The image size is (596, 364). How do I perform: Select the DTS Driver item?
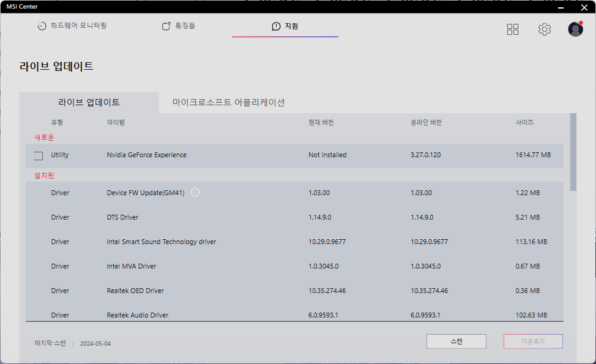pyautogui.click(x=122, y=217)
